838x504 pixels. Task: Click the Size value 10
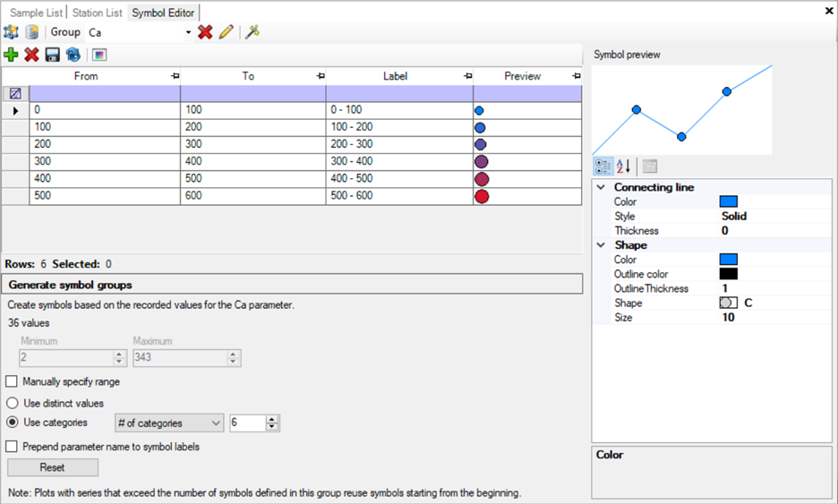pyautogui.click(x=728, y=317)
